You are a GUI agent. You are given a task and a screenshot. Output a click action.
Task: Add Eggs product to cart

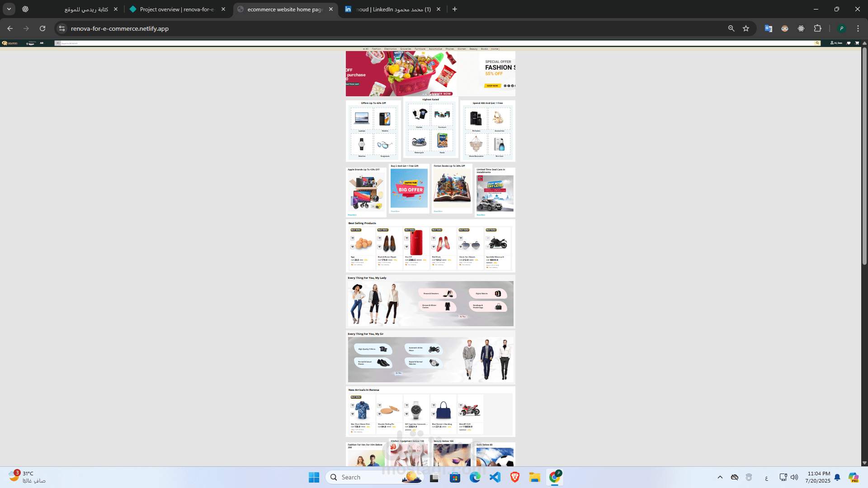tap(353, 239)
